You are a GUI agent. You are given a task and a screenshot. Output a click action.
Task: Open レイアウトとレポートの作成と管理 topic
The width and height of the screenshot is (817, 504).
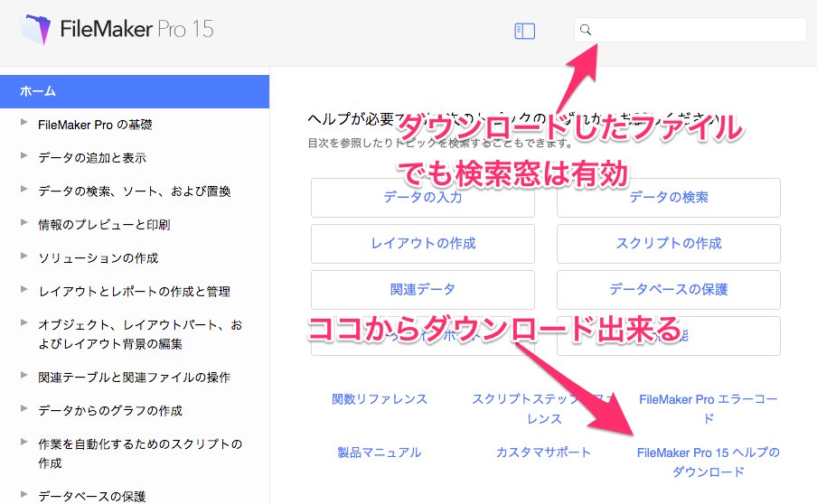click(134, 292)
